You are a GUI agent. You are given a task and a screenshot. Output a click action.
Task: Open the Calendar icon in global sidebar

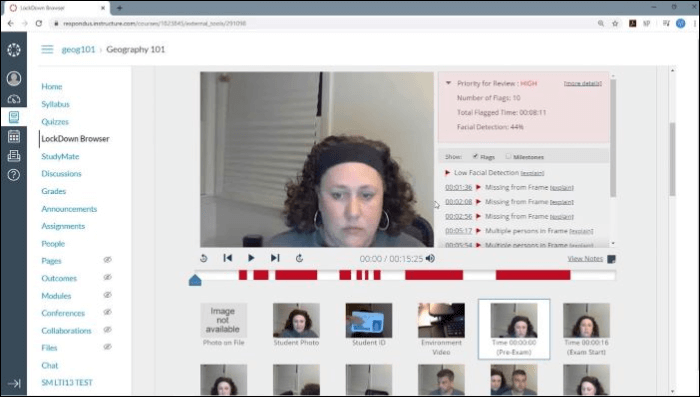point(14,136)
